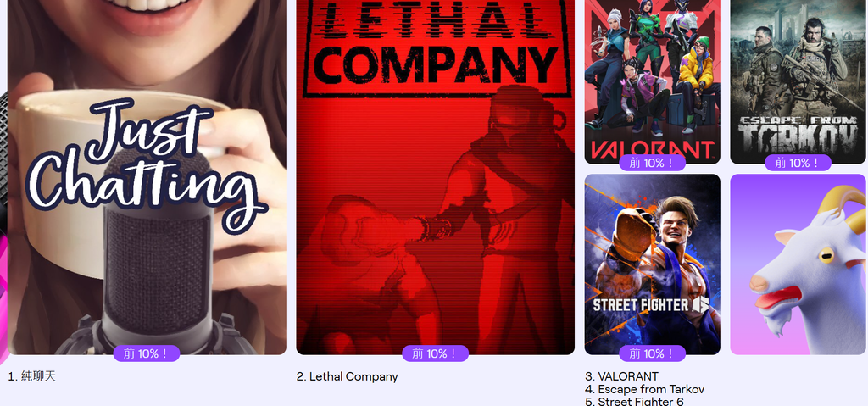Select the '1. 純聊天' ranking label
Viewport: 868px width, 406px height.
click(32, 376)
